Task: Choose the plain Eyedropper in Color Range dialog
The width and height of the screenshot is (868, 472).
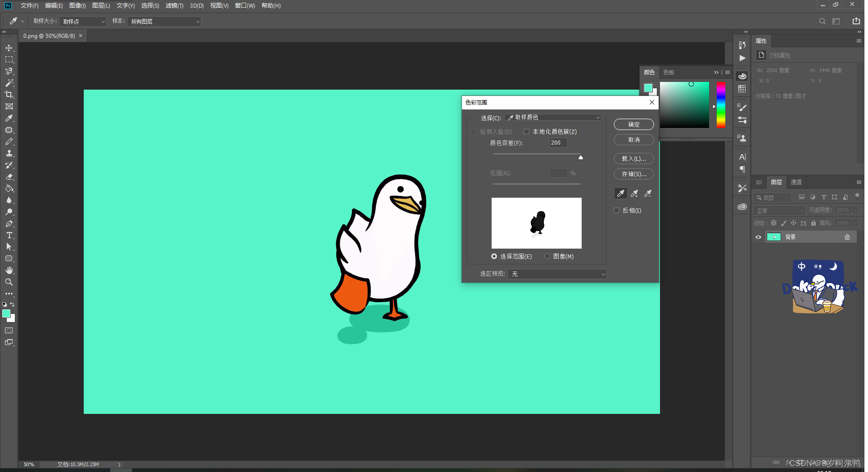Action: tap(621, 193)
